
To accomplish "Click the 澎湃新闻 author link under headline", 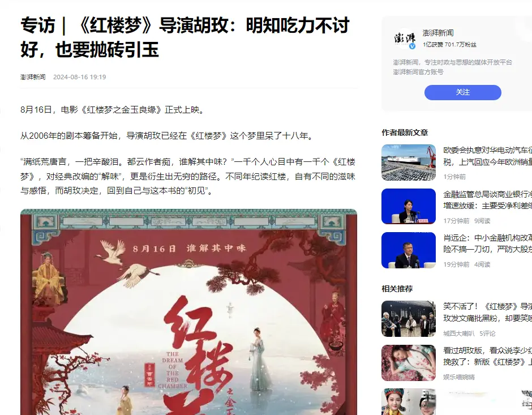I will [x=33, y=77].
